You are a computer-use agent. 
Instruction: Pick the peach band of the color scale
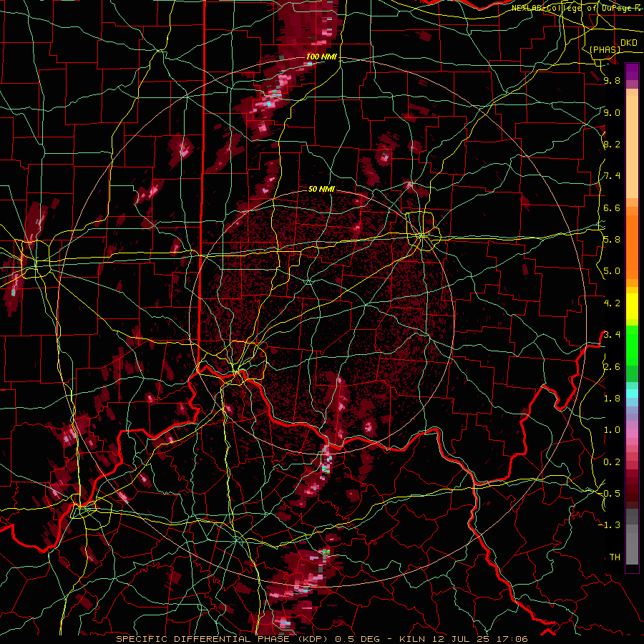click(x=632, y=147)
